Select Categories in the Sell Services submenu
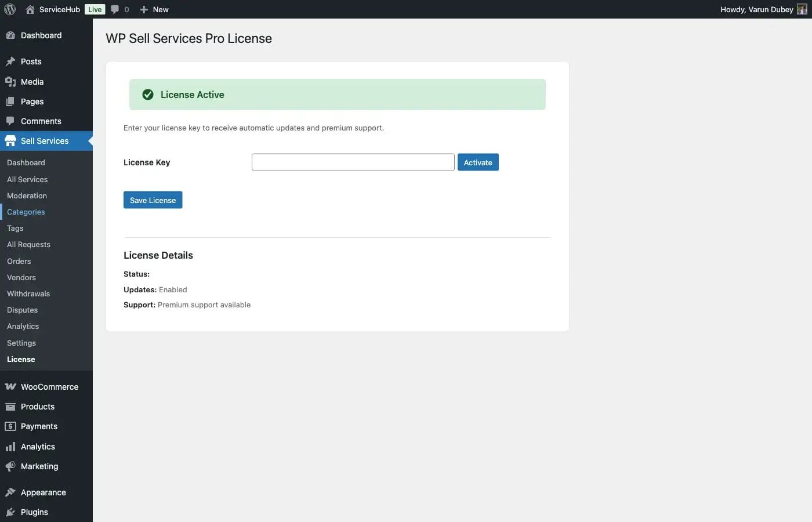 (26, 212)
